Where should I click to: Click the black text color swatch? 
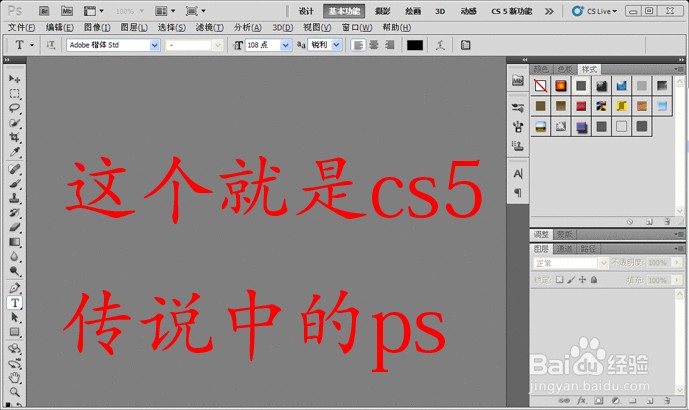pyautogui.click(x=415, y=45)
